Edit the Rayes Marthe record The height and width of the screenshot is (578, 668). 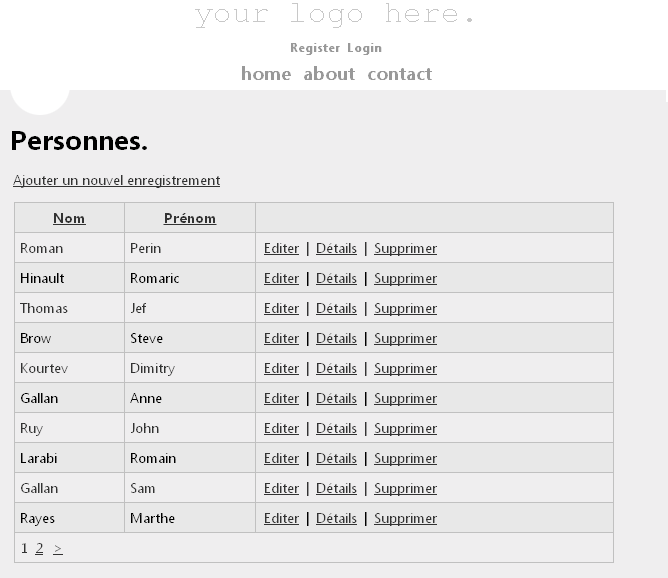[x=281, y=518]
